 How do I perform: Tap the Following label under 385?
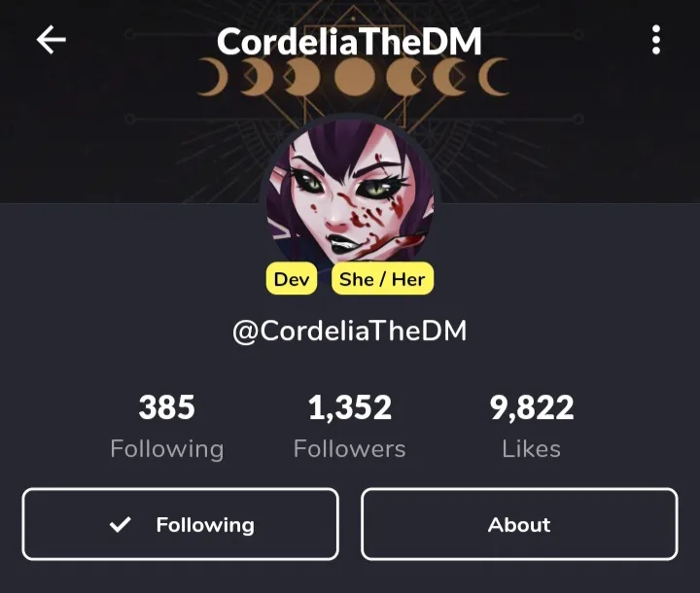coord(167,449)
